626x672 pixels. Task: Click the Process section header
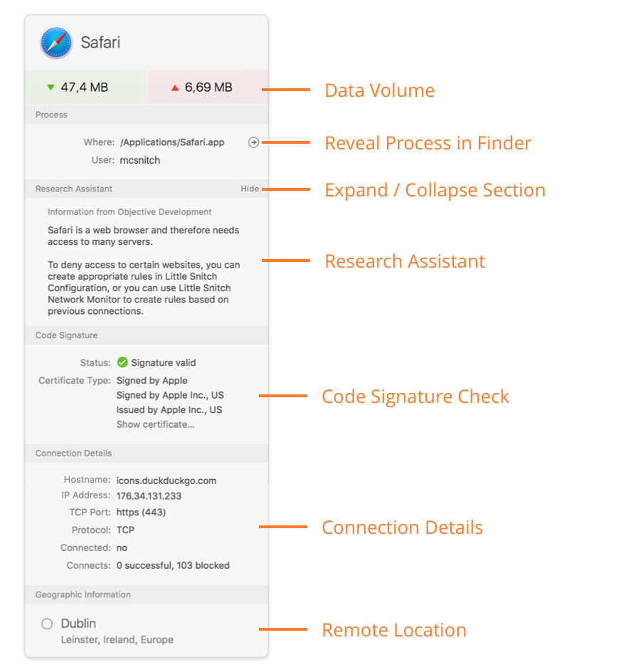pyautogui.click(x=52, y=115)
